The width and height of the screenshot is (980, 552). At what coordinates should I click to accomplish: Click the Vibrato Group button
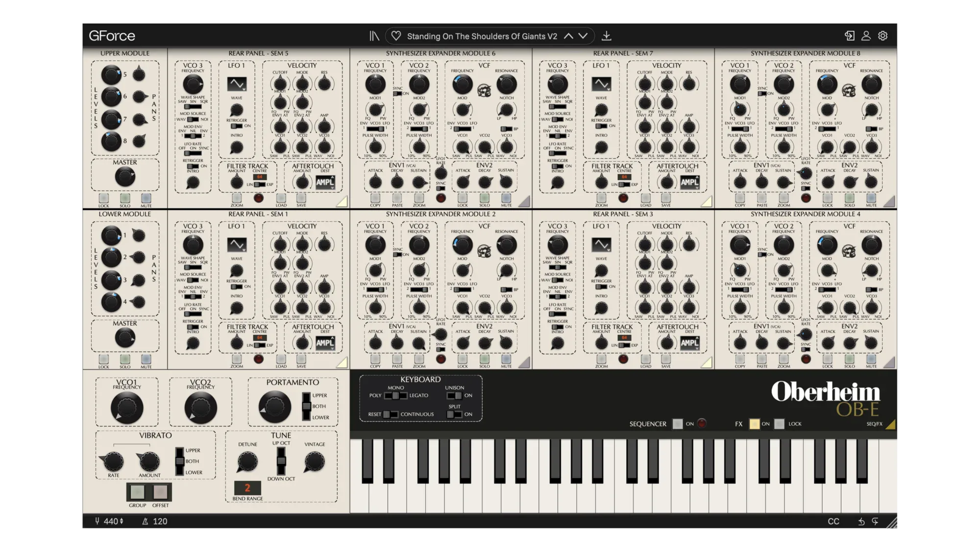[137, 492]
